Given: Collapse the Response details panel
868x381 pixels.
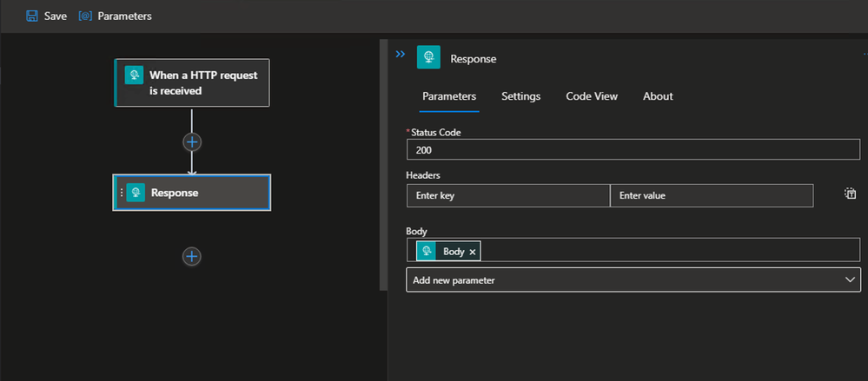Looking at the screenshot, I should pos(401,54).
